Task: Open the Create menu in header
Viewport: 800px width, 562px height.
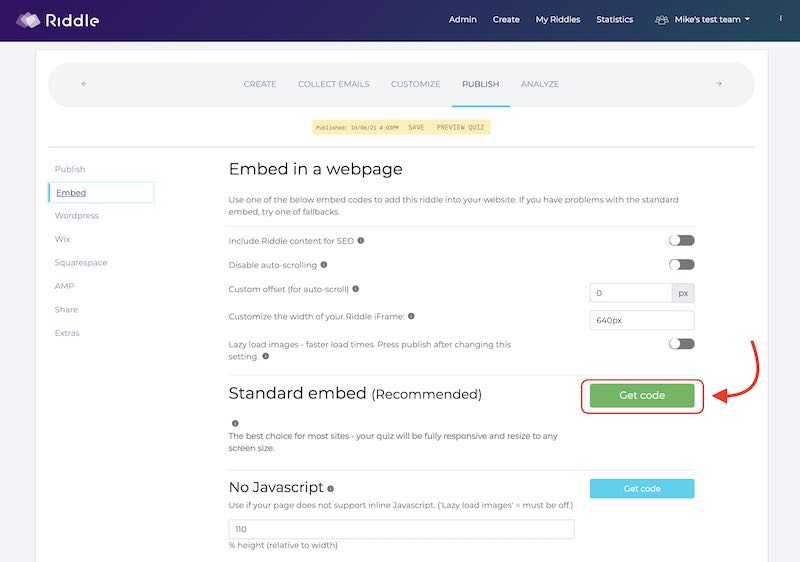Action: [506, 19]
